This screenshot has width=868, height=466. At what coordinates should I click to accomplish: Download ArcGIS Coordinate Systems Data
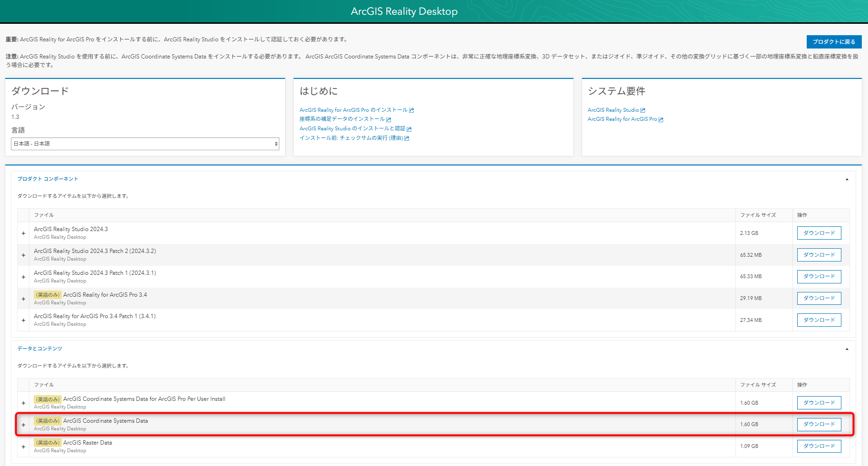(819, 424)
